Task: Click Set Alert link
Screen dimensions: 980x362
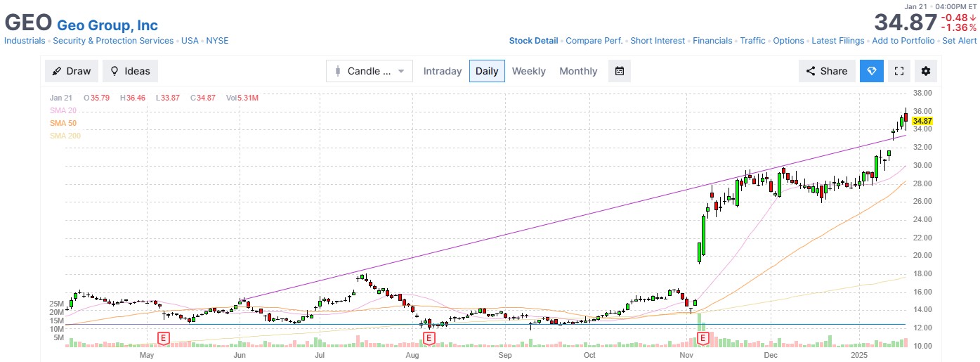Action: 960,41
